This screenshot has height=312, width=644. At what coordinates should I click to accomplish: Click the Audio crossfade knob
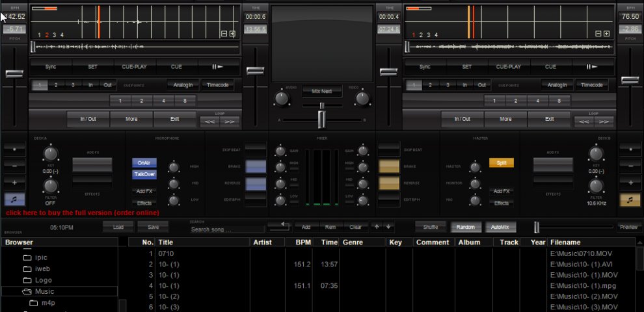click(281, 99)
